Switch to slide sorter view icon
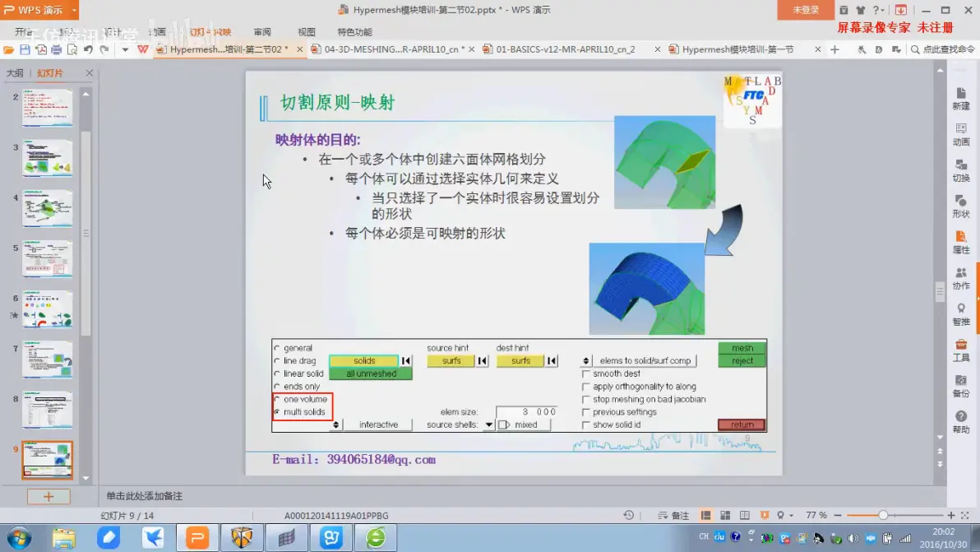 (725, 516)
